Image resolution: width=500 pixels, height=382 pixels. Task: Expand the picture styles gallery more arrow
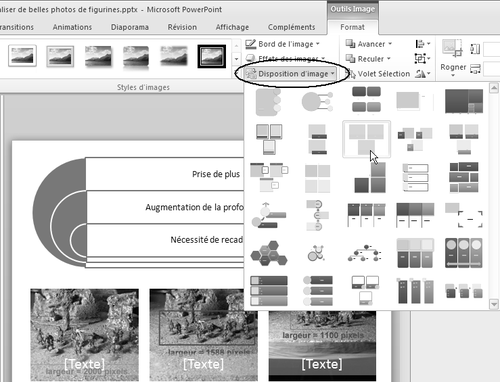236,59
